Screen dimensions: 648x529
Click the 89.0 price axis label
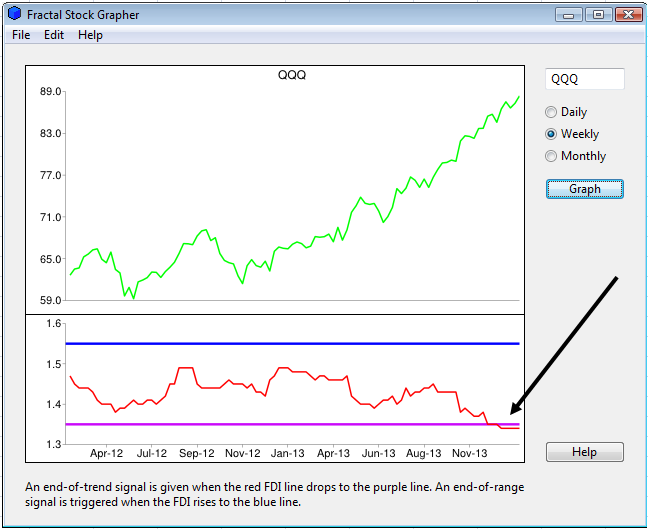click(x=50, y=91)
